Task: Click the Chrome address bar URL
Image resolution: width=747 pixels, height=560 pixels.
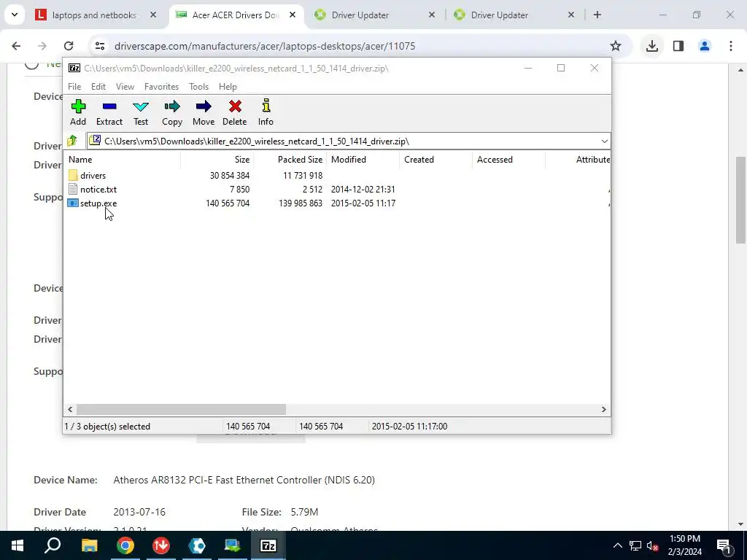Action: click(x=265, y=46)
